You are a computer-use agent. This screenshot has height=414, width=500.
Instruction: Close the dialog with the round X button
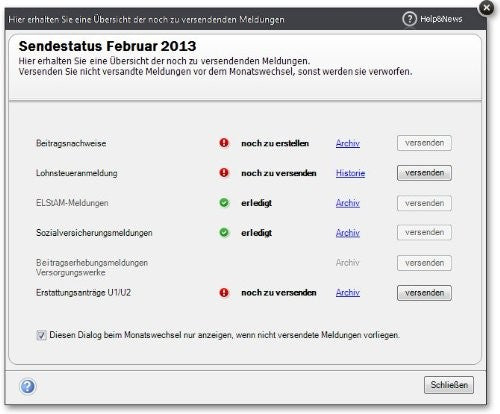(x=487, y=7)
